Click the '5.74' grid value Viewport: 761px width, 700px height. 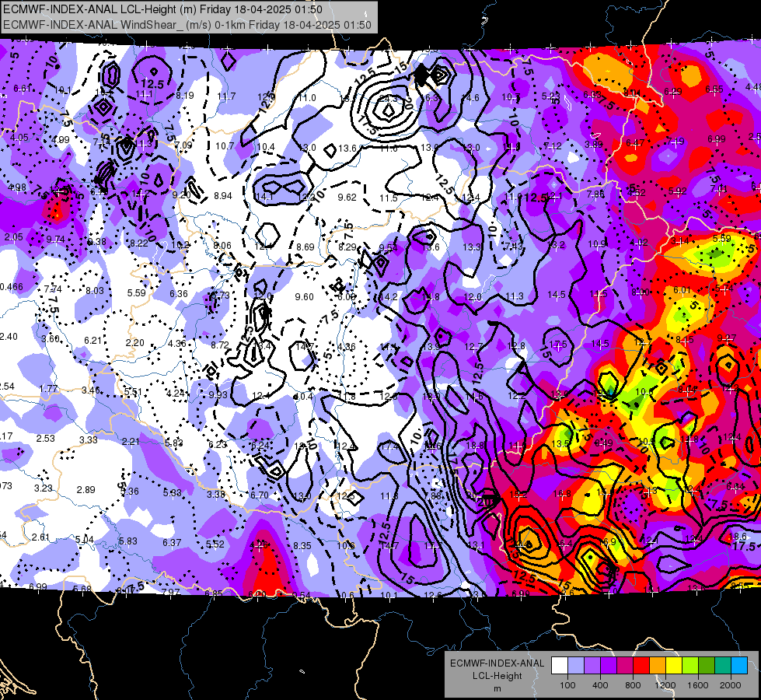click(x=724, y=289)
